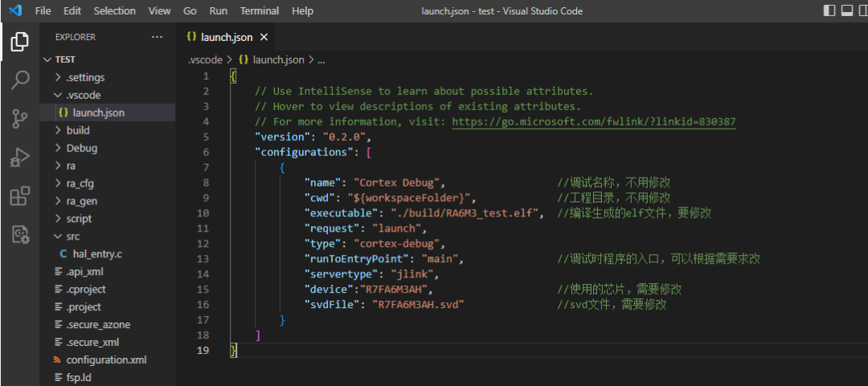
Task: Open the Search view in activity bar
Action: click(x=19, y=80)
